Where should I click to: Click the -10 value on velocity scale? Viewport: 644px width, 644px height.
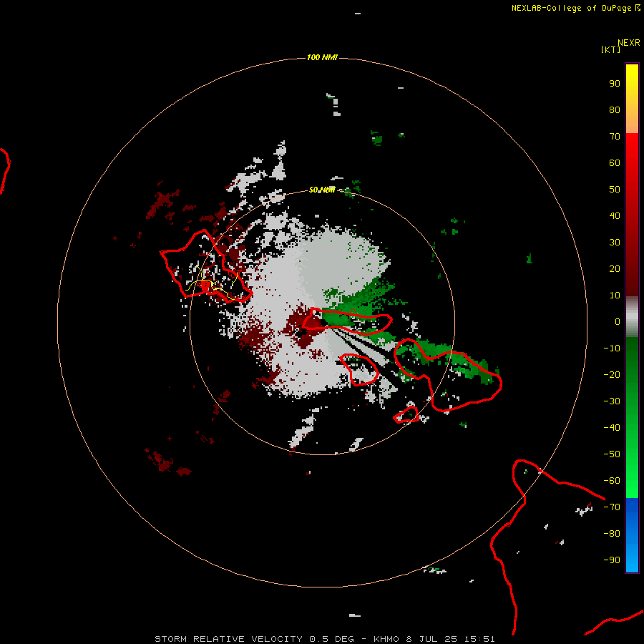click(x=612, y=348)
